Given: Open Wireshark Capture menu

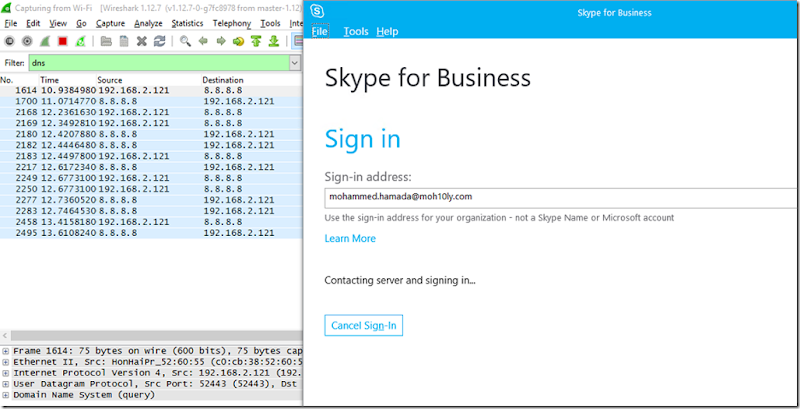Looking at the screenshot, I should click(x=110, y=23).
